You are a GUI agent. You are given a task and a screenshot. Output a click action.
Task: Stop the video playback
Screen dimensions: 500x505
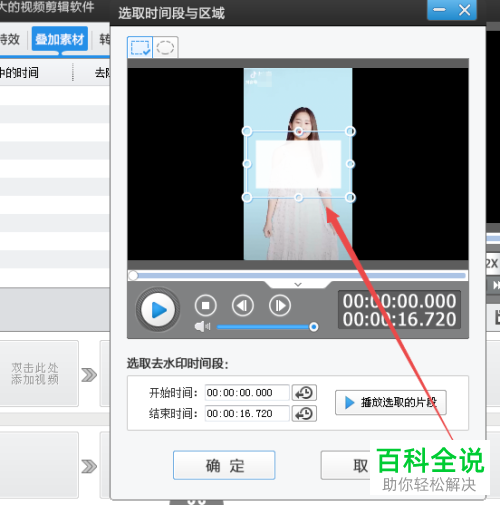(206, 305)
